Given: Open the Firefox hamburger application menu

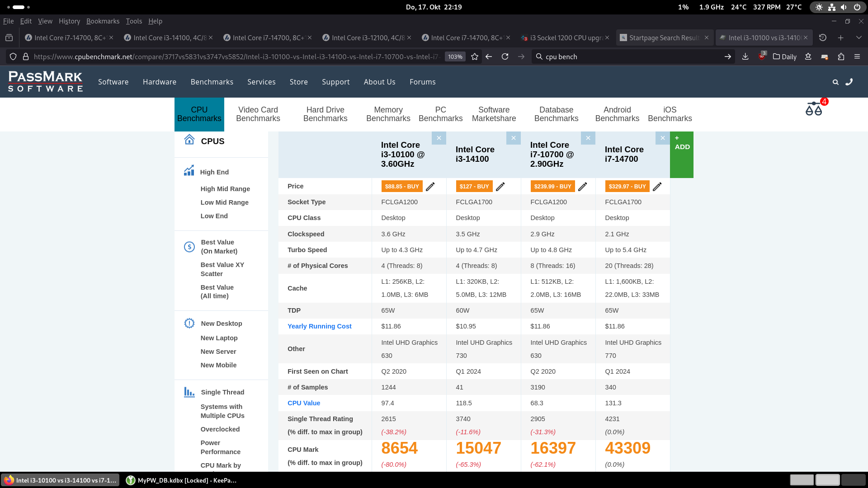Looking at the screenshot, I should click(x=857, y=56).
